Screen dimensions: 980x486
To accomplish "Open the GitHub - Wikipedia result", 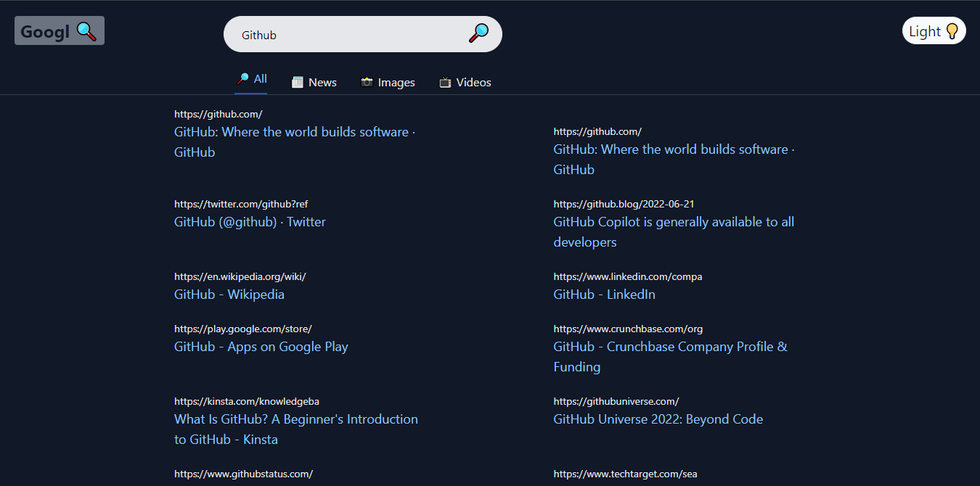I will pos(229,295).
